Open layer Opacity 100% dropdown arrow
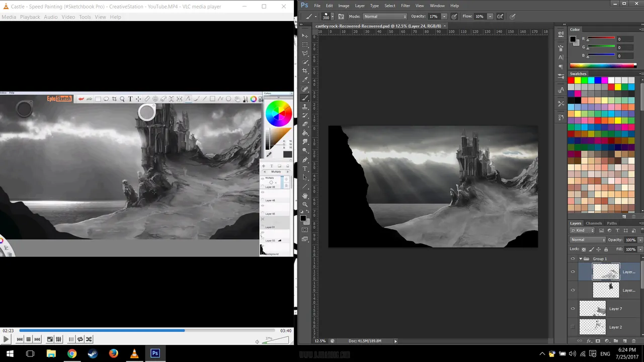 coord(640,240)
